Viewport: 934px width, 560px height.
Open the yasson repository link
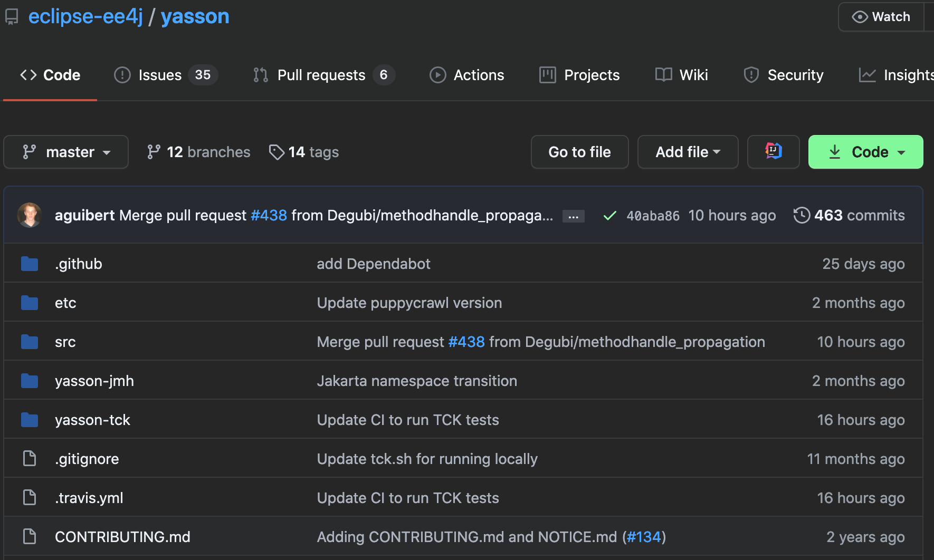195,16
